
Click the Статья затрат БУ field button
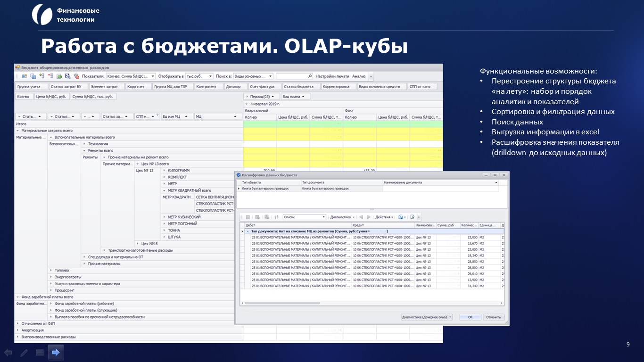click(x=68, y=87)
